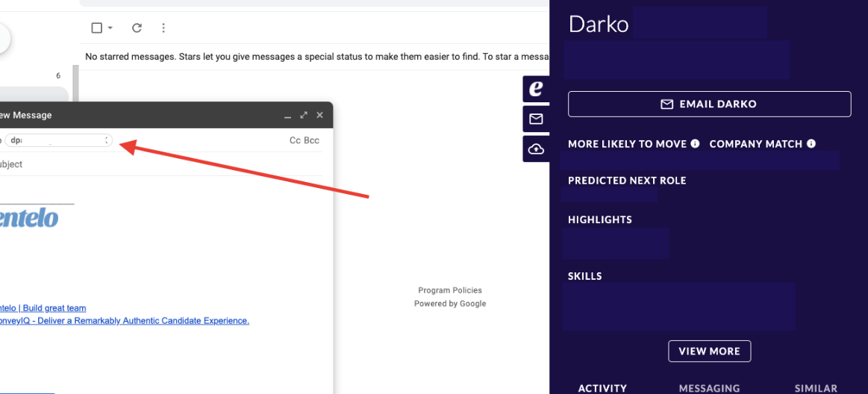Click info icon next to MORE LIKELY TO MOVE
The image size is (868, 394).
(x=695, y=144)
